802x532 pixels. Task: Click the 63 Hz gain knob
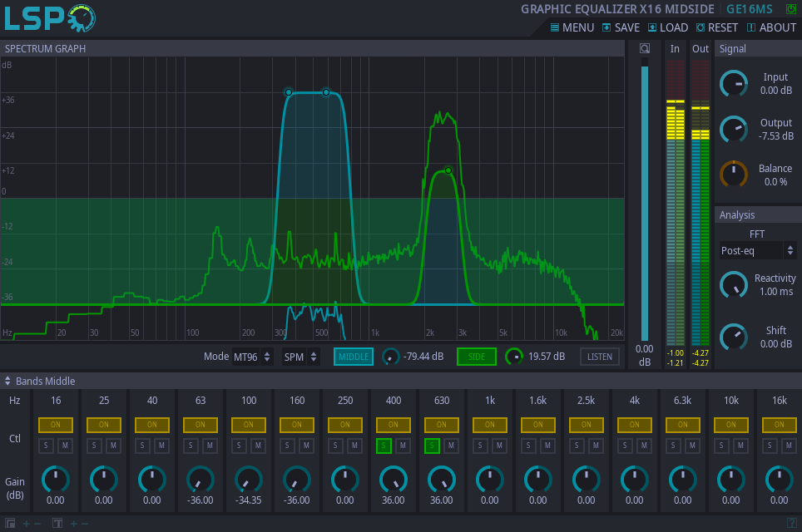coord(200,480)
